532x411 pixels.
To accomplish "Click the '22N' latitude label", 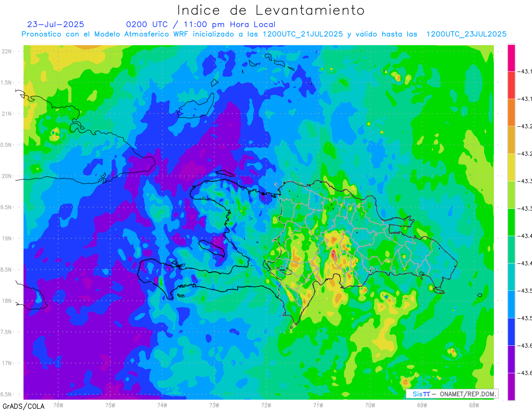I will click(x=7, y=51).
